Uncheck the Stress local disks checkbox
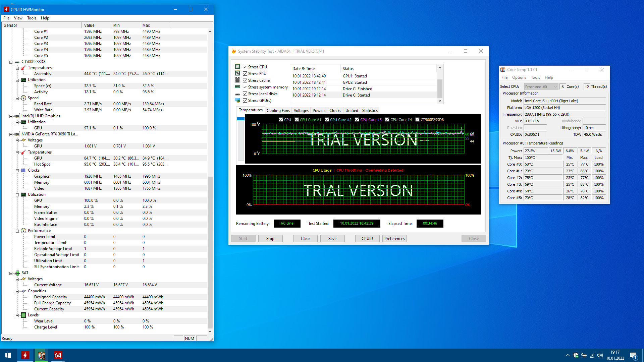 (245, 94)
